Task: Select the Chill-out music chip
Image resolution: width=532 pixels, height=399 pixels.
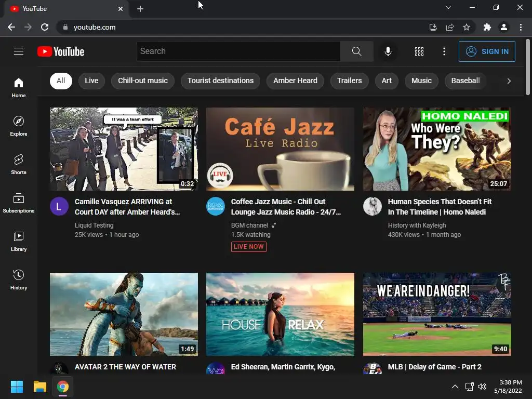Action: pyautogui.click(x=143, y=81)
